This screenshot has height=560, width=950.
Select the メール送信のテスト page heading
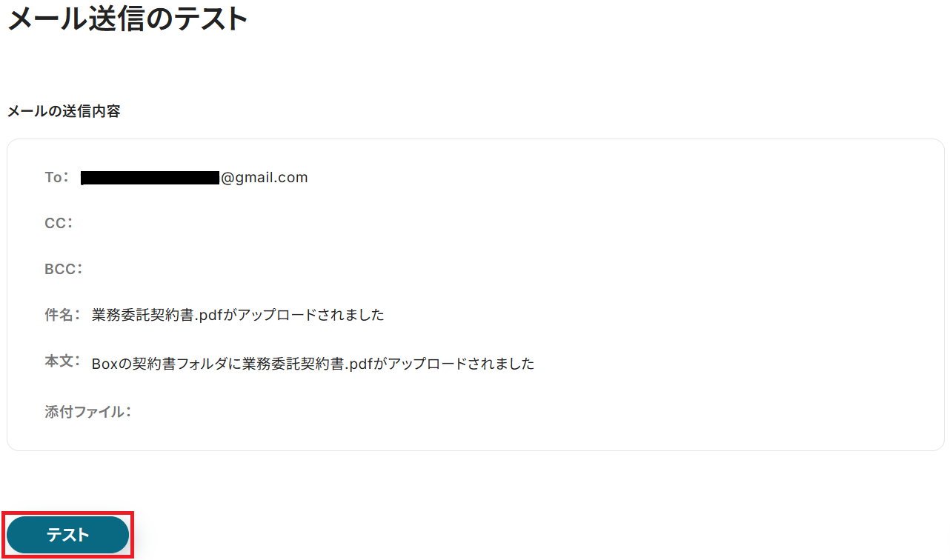click(x=127, y=19)
